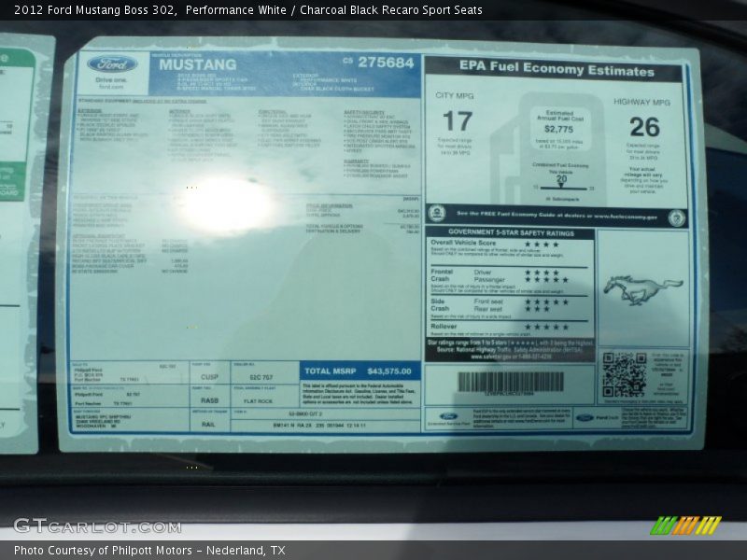The height and width of the screenshot is (560, 747).
Task: Click the '2012 Ford Mustang Boss 302' title caption
Action: pos(95,10)
